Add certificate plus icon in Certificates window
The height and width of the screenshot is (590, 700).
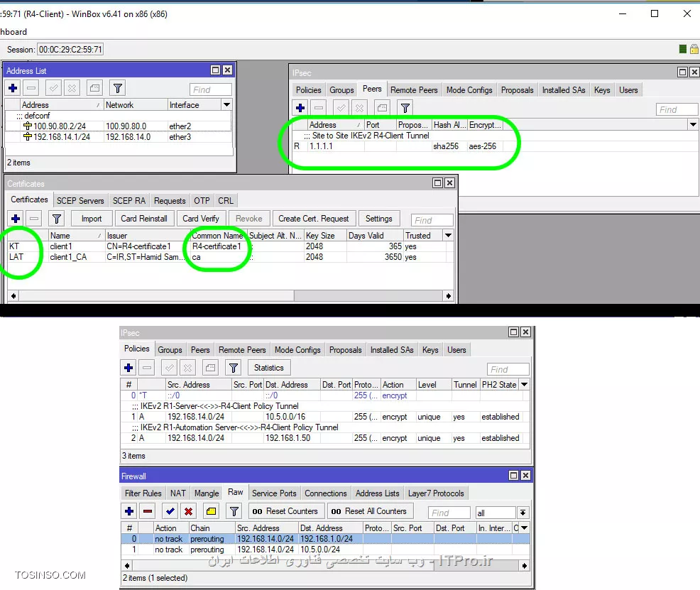click(x=16, y=219)
